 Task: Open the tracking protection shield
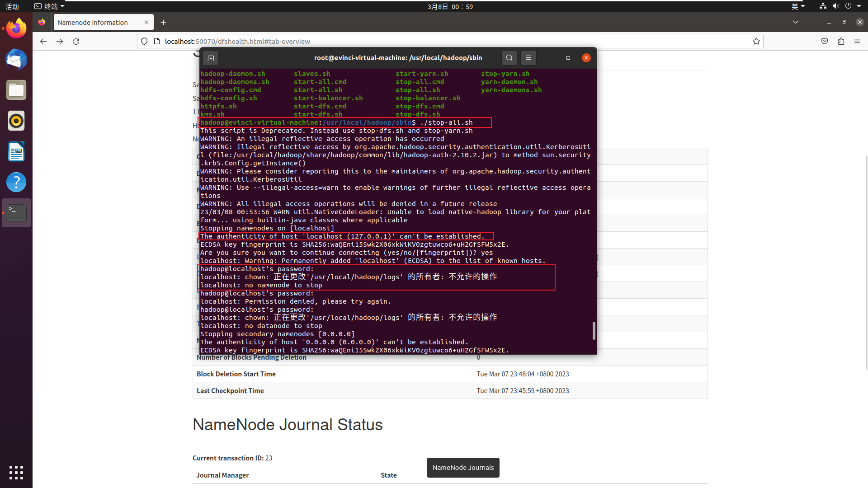click(144, 41)
